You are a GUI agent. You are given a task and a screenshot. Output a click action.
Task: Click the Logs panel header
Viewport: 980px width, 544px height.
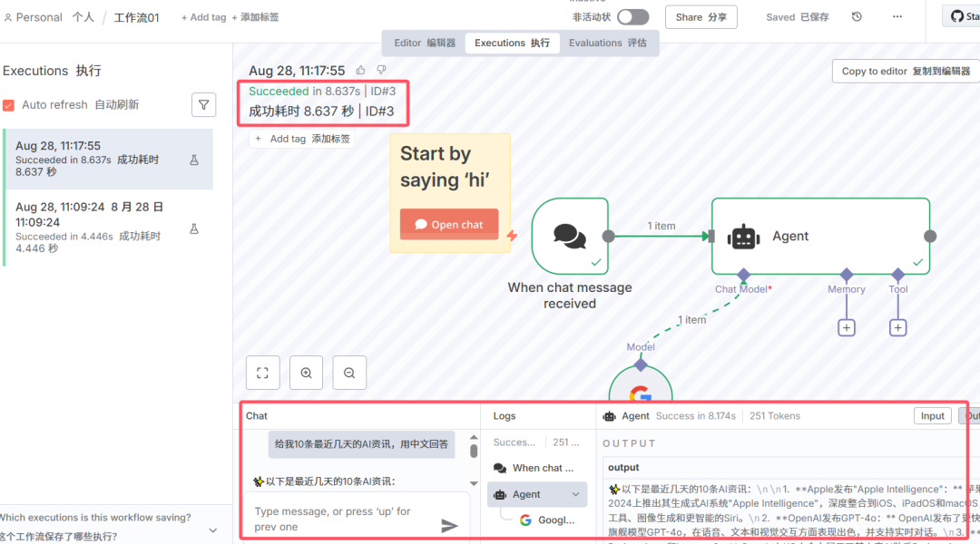pyautogui.click(x=505, y=416)
